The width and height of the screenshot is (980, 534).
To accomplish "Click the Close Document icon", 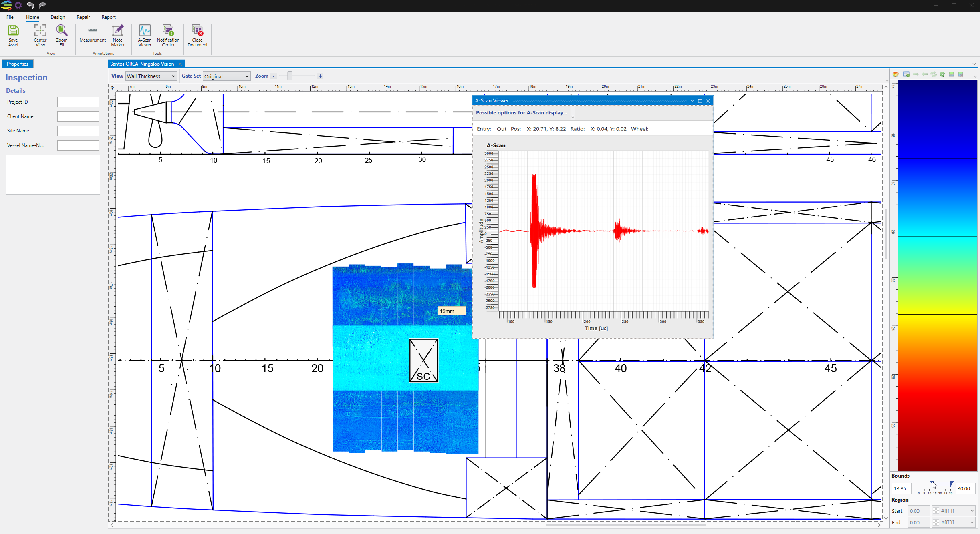I will (197, 31).
